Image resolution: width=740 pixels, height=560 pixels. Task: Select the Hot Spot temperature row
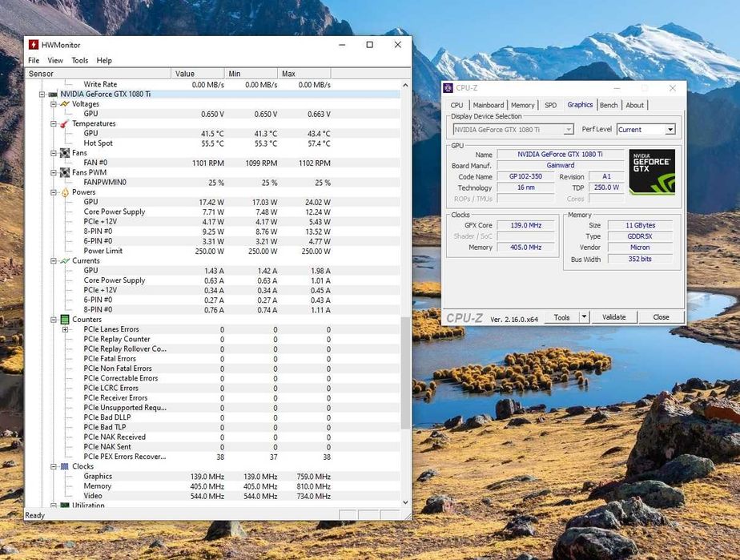(x=213, y=143)
